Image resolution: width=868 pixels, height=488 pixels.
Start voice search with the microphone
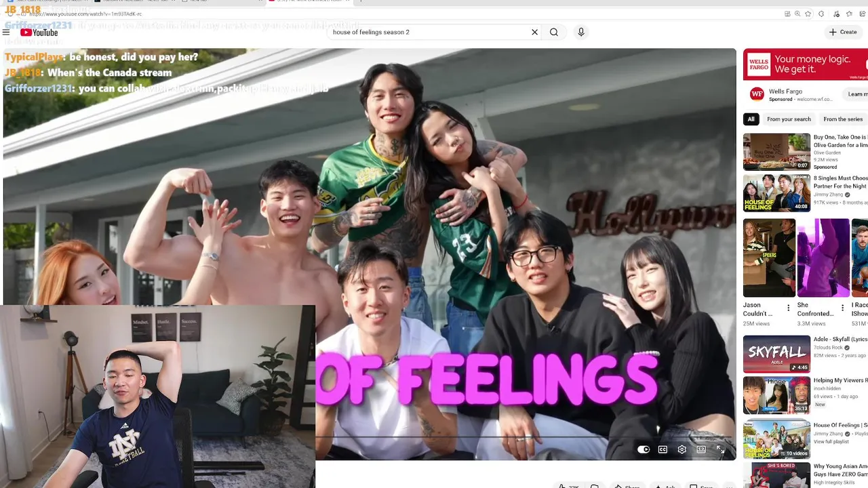pyautogui.click(x=580, y=32)
